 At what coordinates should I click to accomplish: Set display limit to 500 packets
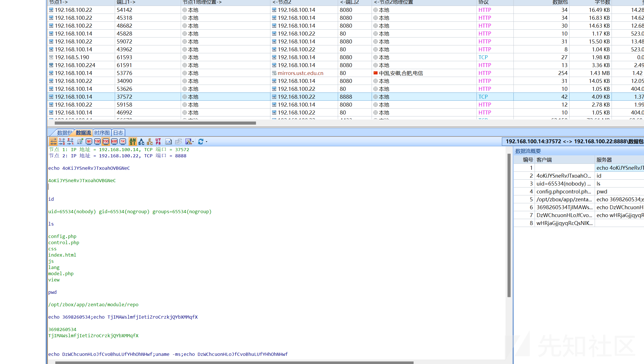click(114, 142)
